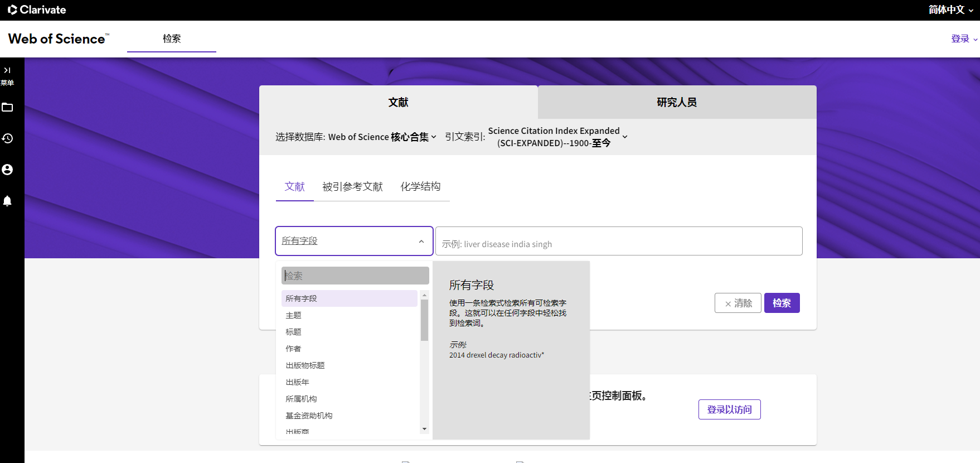This screenshot has height=463, width=980.
Task: Open the user profile icon in sidebar
Action: click(7, 170)
